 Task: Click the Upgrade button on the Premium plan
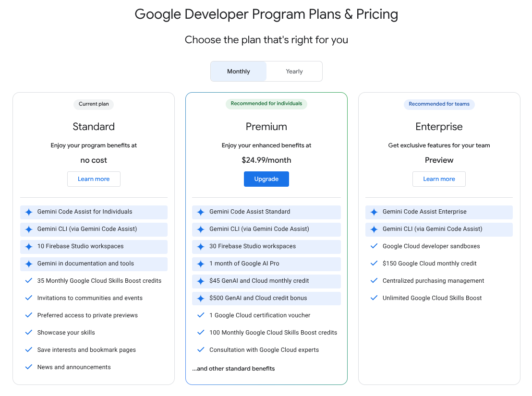coord(266,179)
